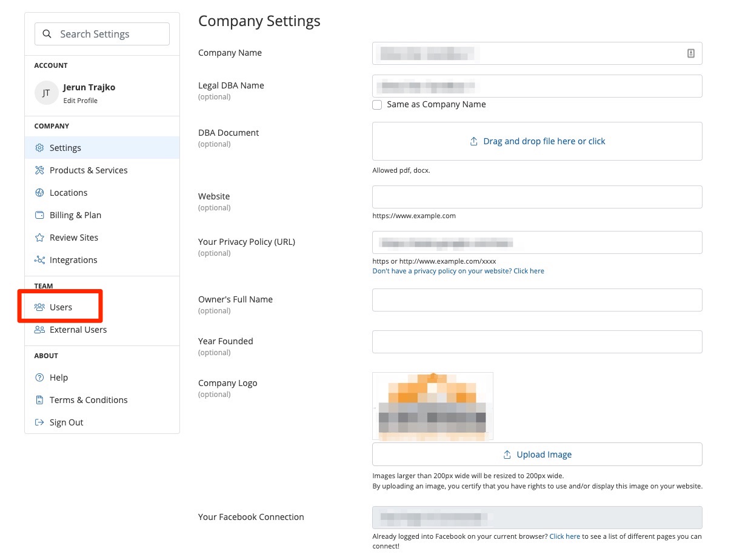748x560 pixels.
Task: Click the Upload Image button
Action: [x=537, y=455]
